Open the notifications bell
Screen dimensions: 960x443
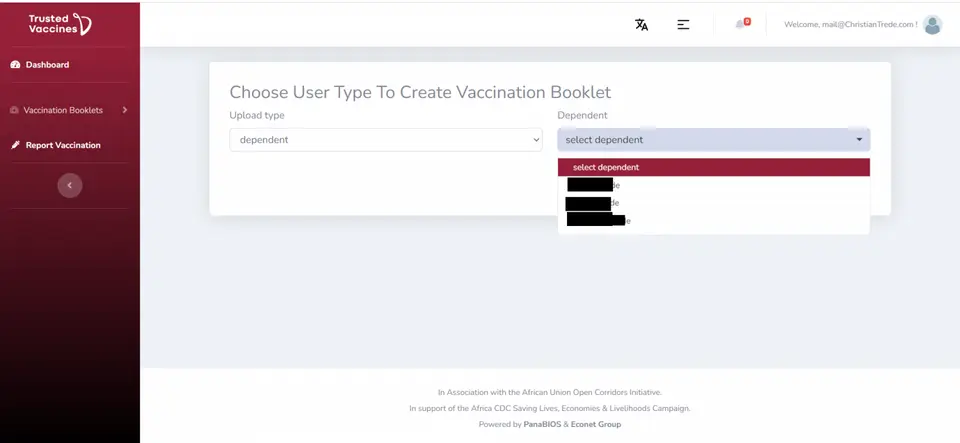(x=740, y=24)
